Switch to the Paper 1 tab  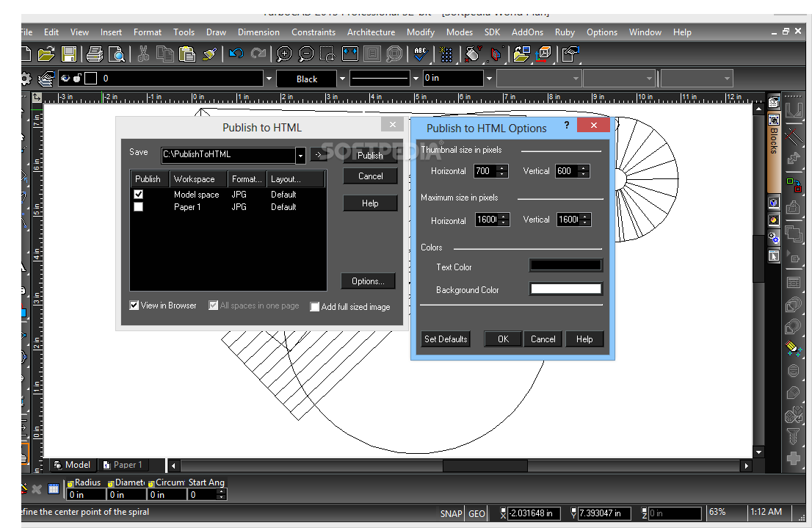(x=123, y=465)
